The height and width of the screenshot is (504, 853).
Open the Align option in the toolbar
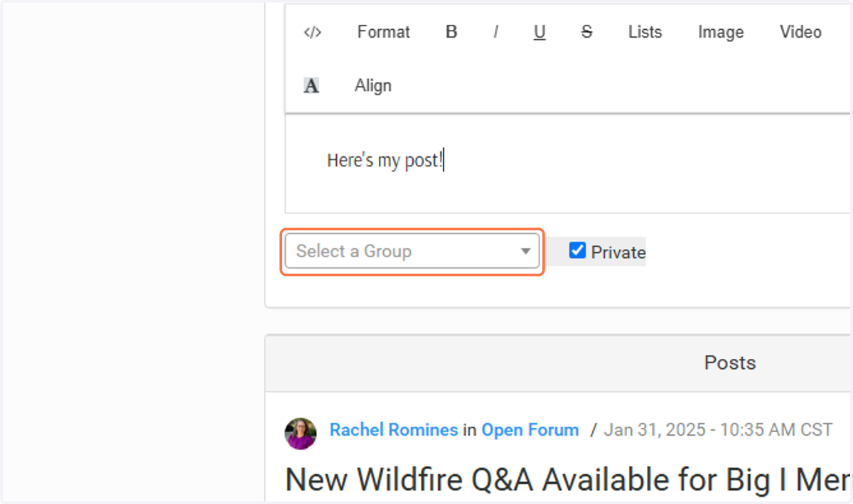373,85
